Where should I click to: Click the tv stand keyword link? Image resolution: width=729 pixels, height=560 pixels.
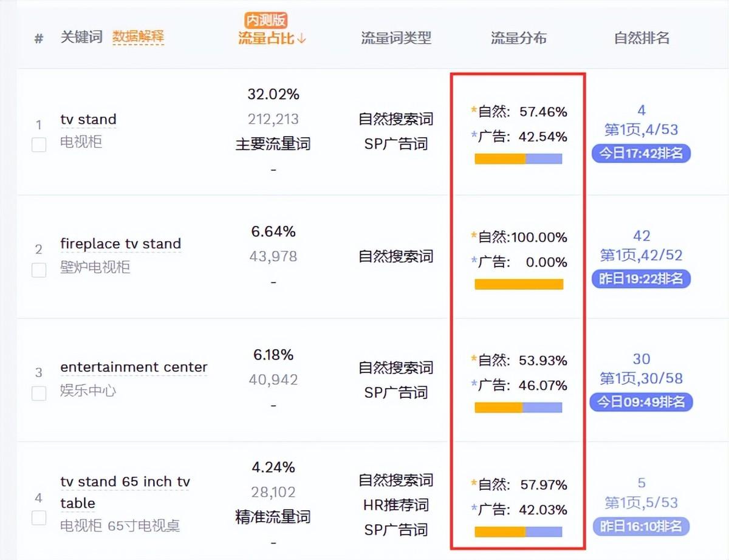pyautogui.click(x=88, y=120)
